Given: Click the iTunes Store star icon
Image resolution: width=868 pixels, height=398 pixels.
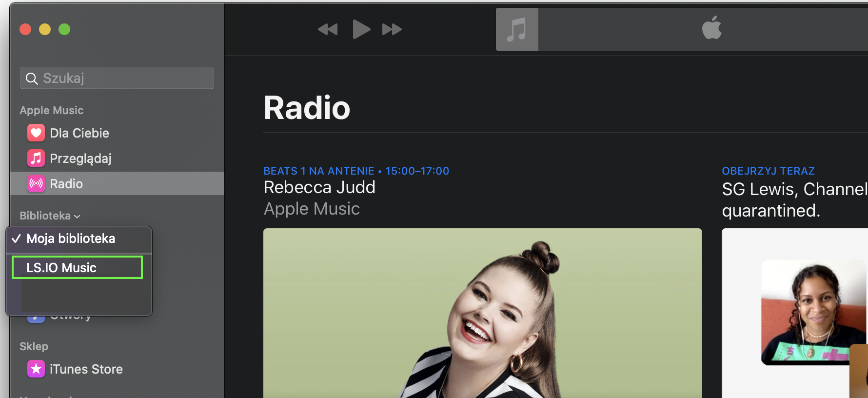Looking at the screenshot, I should pos(36,369).
